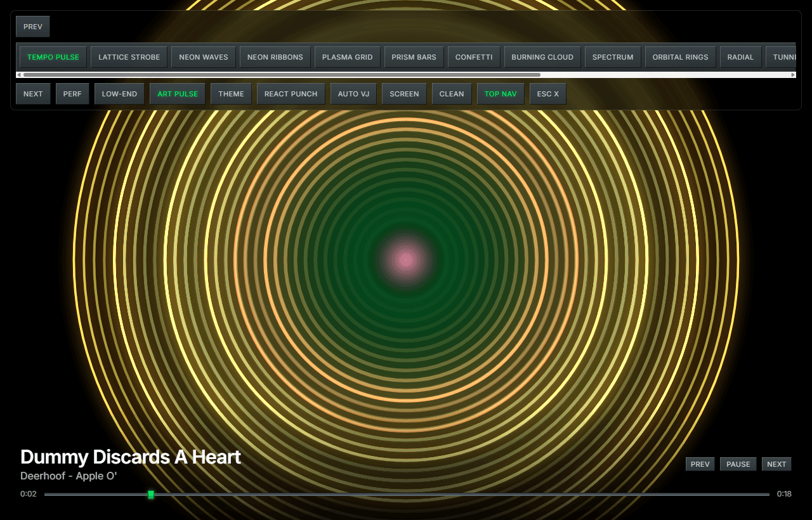Screen dimensions: 812x520
Task: Disable the Art Pulse option
Action: click(x=178, y=94)
